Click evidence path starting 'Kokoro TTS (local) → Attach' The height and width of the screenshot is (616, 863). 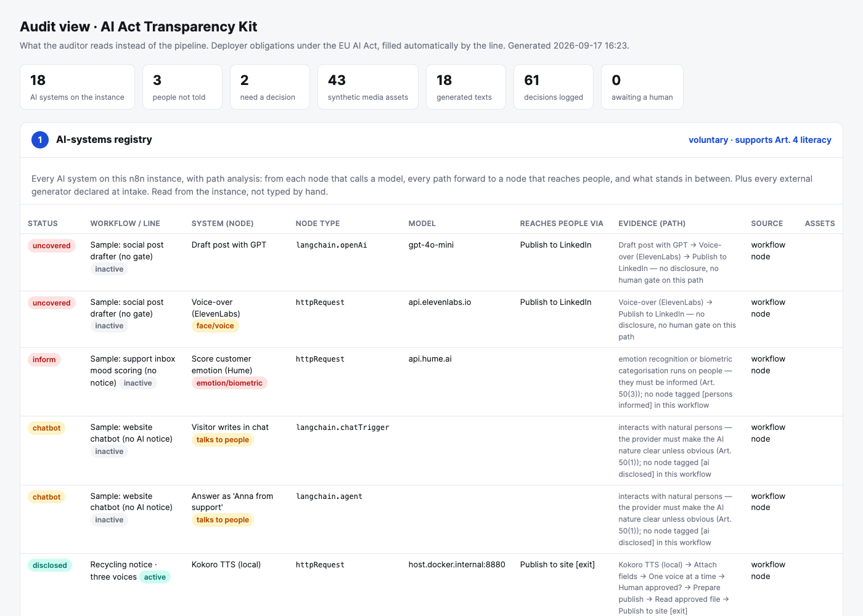pos(674,588)
